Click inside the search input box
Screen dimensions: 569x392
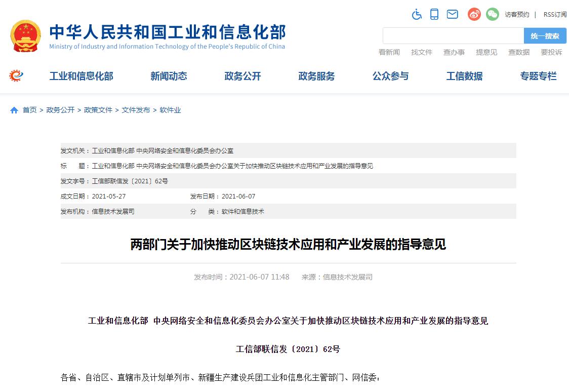coord(453,36)
